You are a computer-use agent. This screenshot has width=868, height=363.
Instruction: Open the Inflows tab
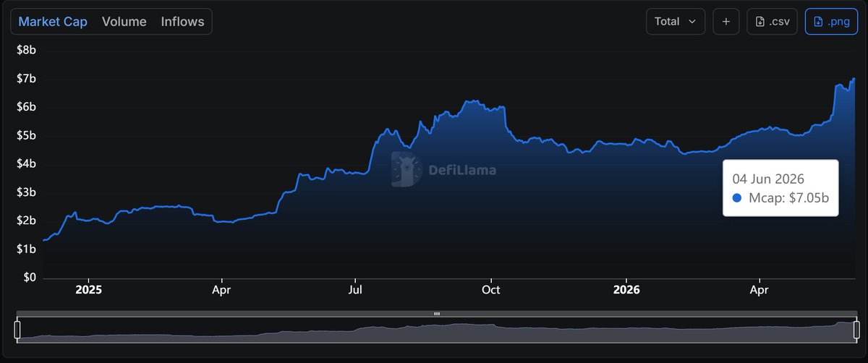point(182,22)
